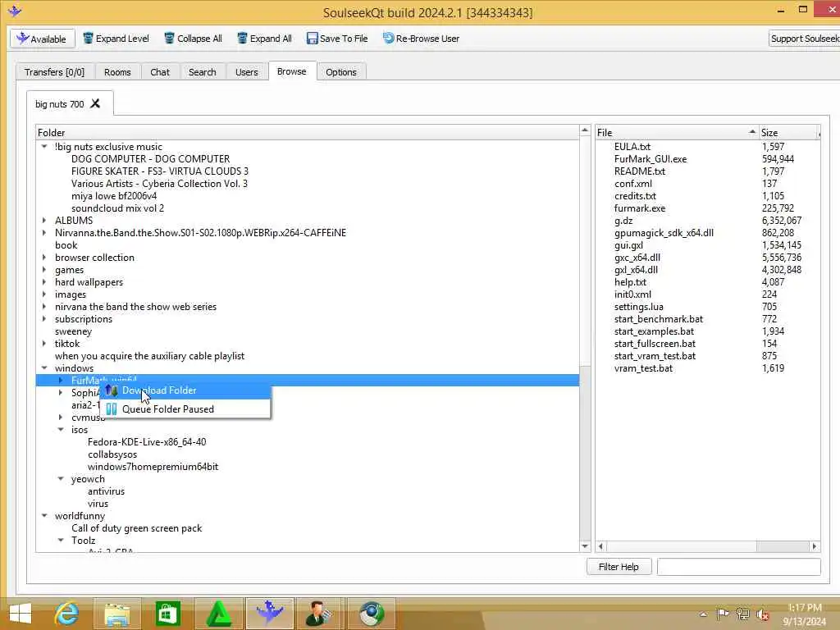Click the Save To File floppy icon

click(x=312, y=38)
